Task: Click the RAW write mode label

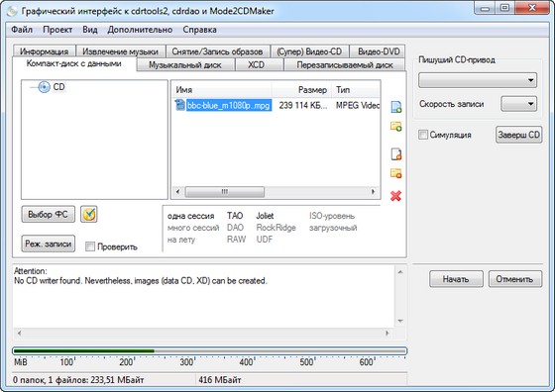Action: point(236,240)
